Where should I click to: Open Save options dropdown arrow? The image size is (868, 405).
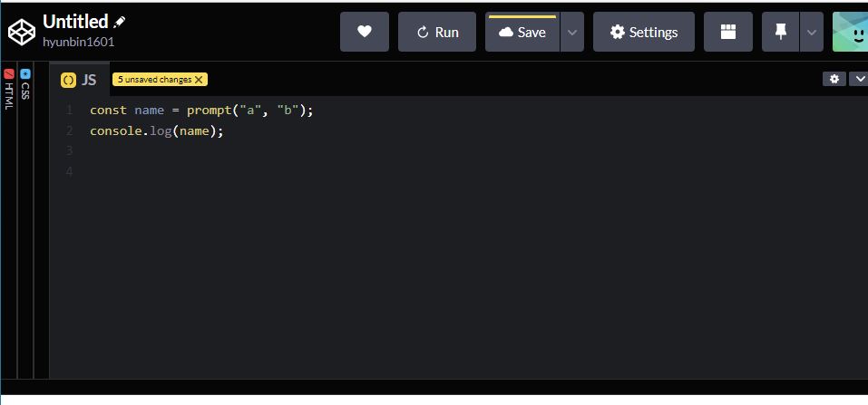pyautogui.click(x=571, y=32)
